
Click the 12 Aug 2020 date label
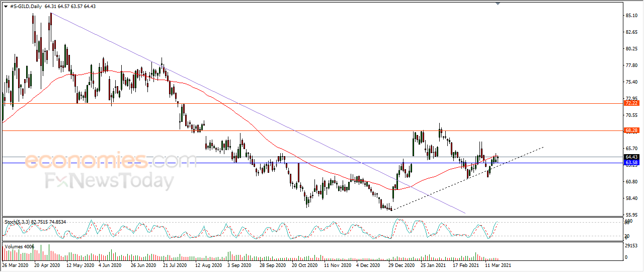[208, 264]
